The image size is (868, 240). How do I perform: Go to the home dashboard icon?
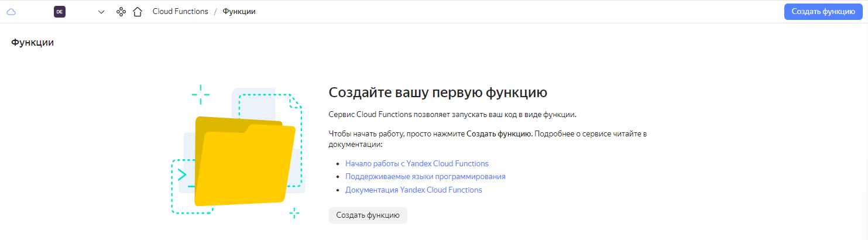pyautogui.click(x=138, y=12)
